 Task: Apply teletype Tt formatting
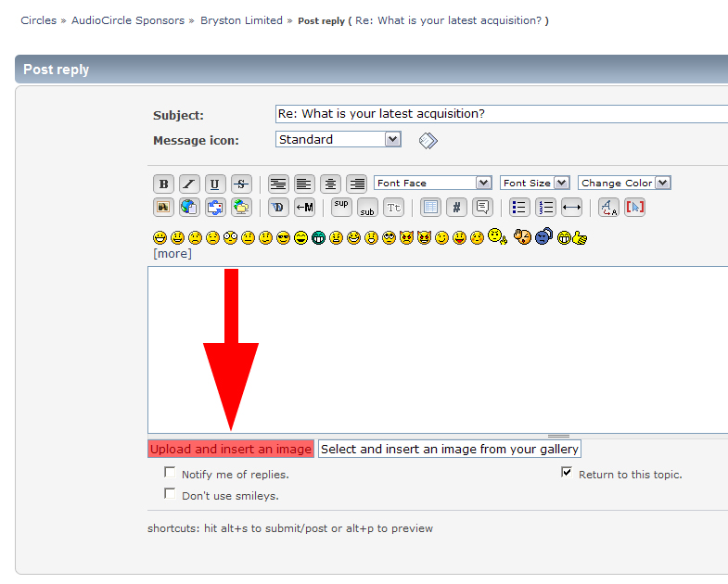click(x=394, y=207)
